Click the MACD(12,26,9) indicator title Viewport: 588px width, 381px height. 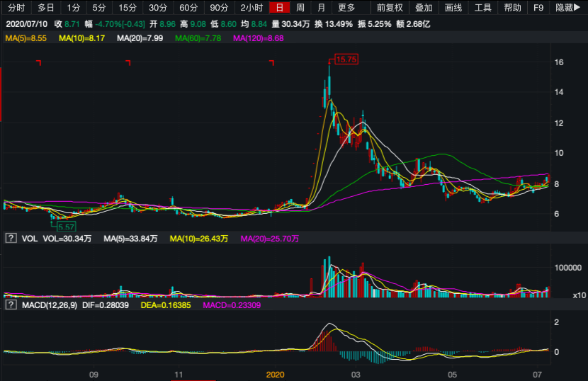click(x=50, y=305)
